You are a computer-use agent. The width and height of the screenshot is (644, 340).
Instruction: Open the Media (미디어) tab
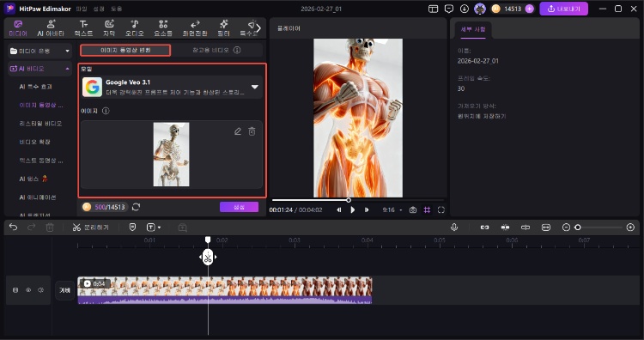(18, 28)
